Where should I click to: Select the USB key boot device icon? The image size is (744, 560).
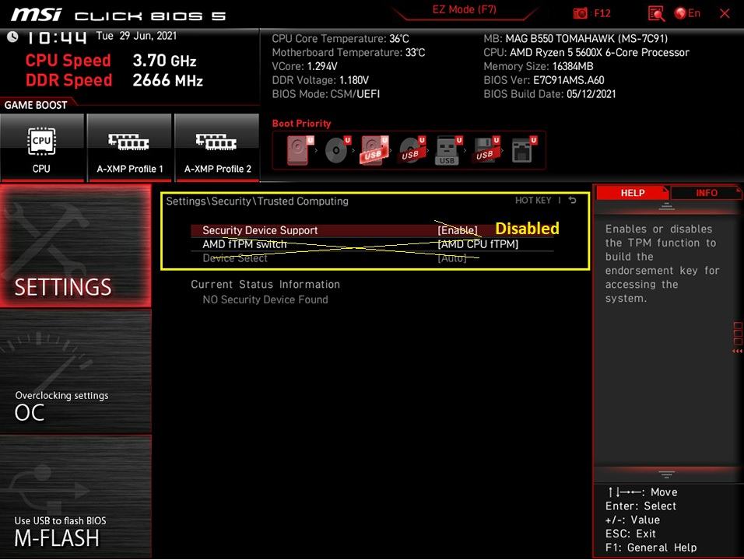pos(448,151)
